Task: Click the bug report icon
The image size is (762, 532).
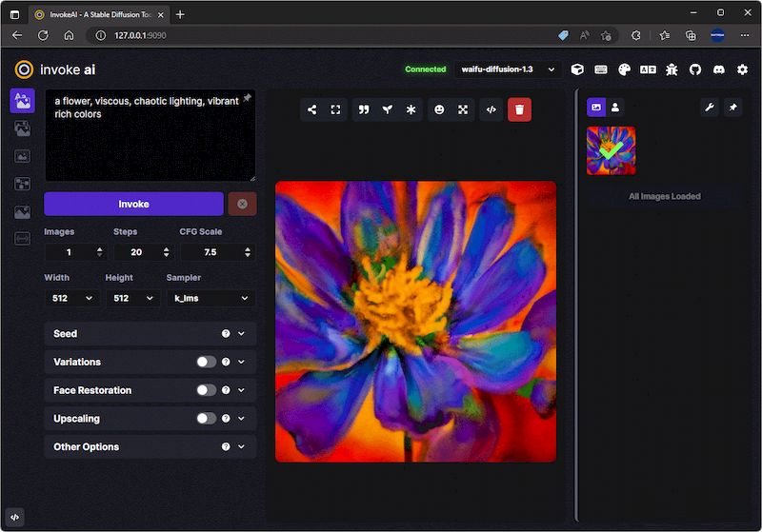Action: click(x=672, y=69)
